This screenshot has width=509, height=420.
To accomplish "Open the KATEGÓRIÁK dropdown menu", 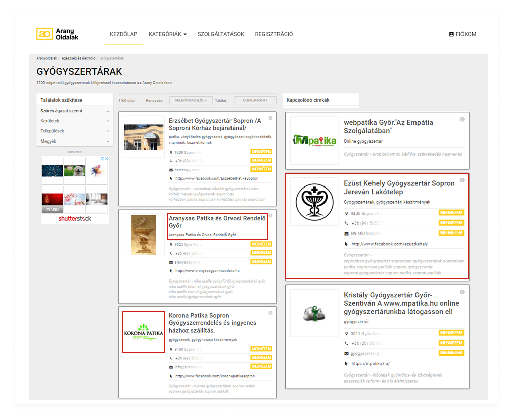I will [167, 34].
